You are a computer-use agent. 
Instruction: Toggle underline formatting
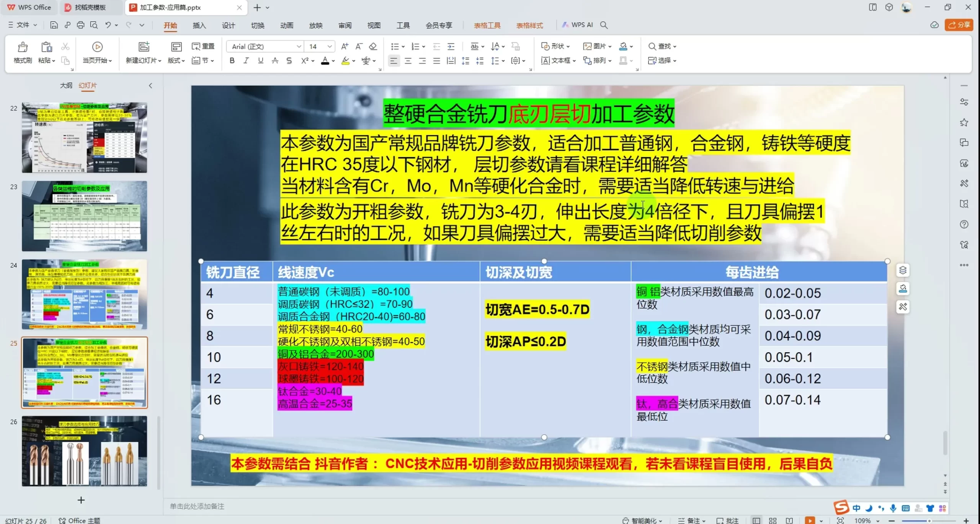[260, 60]
